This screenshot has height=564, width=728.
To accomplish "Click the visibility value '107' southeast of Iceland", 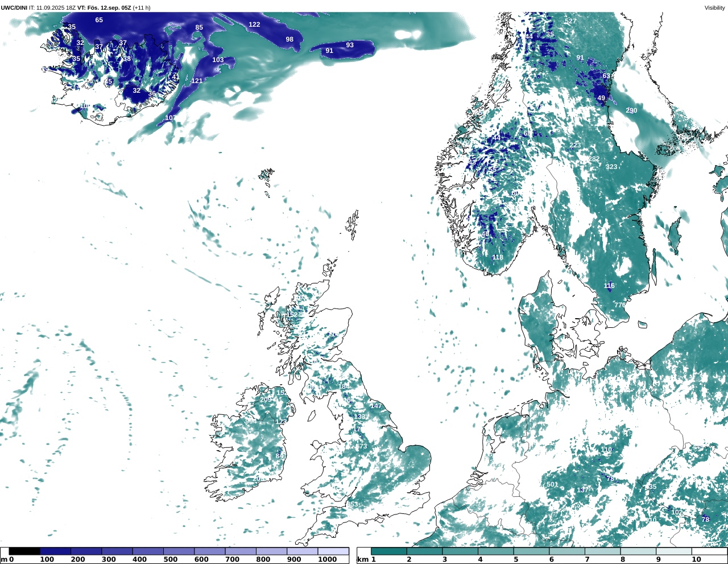I will 171,118.
